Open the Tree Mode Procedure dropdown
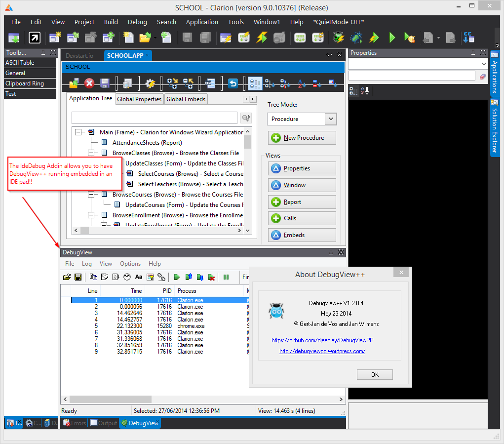Screen dimensions: 504x444 point(331,119)
